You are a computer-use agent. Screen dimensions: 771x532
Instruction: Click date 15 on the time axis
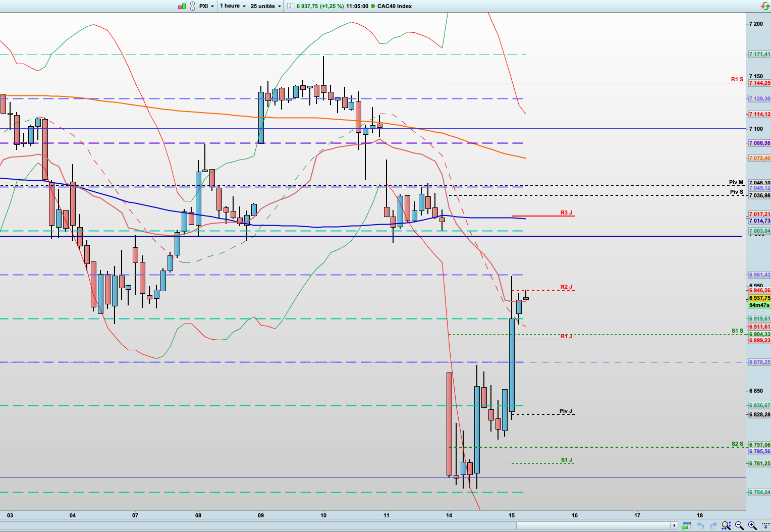pos(512,515)
